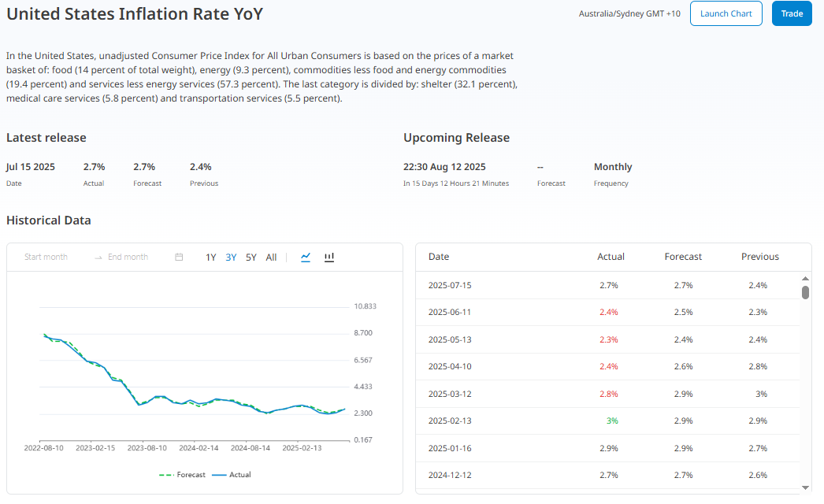The image size is (824, 504).
Task: Select the 3Y time range
Action: click(x=231, y=258)
